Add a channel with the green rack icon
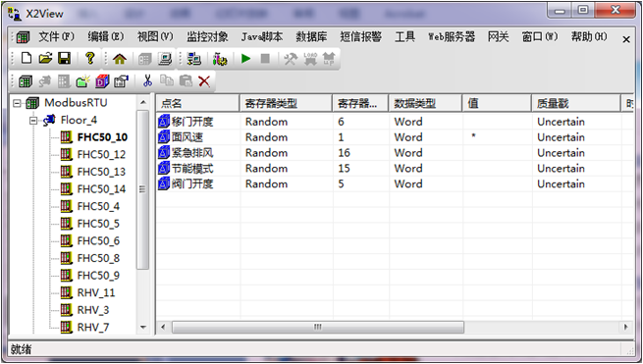The width and height of the screenshot is (643, 364). tap(26, 81)
